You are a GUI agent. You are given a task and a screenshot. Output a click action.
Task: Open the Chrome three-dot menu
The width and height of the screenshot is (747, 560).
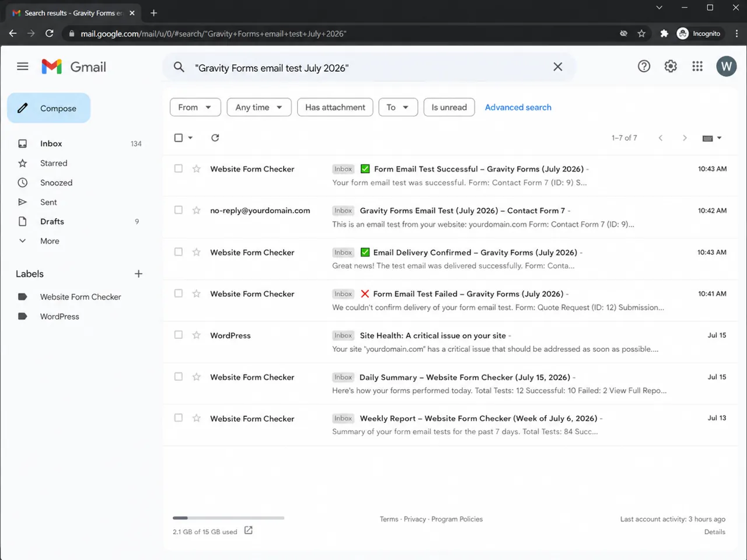tap(736, 33)
